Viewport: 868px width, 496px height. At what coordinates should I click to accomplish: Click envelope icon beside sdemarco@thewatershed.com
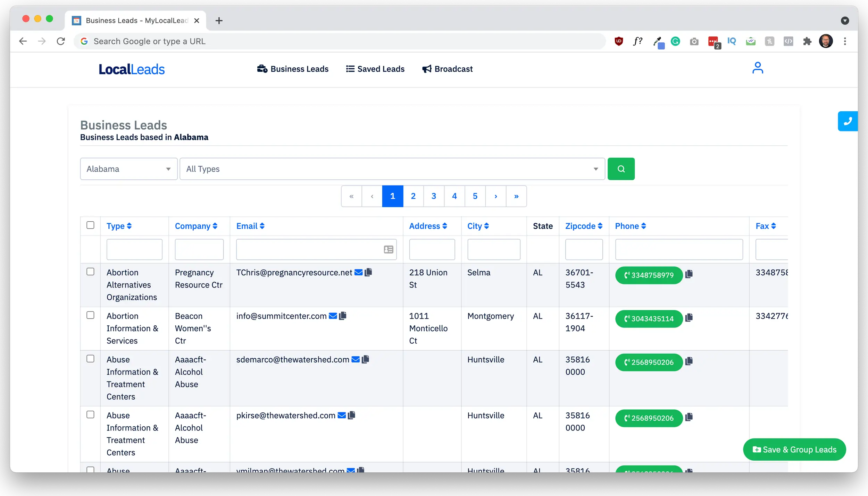(x=356, y=360)
